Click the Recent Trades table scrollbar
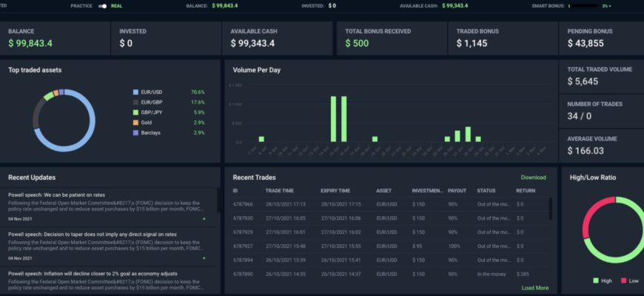Screen dimensions: 644x296 click(x=550, y=209)
